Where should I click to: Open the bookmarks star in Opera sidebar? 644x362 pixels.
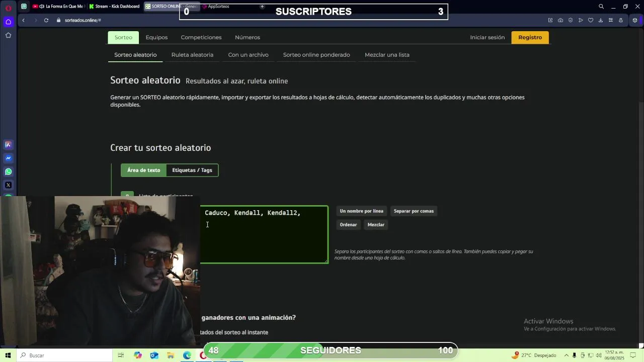tap(8, 35)
